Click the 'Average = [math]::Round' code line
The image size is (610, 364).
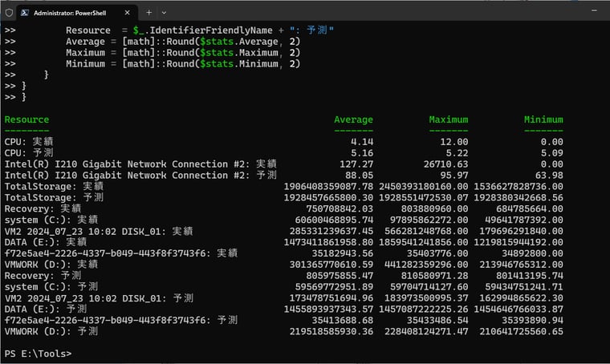[183, 42]
